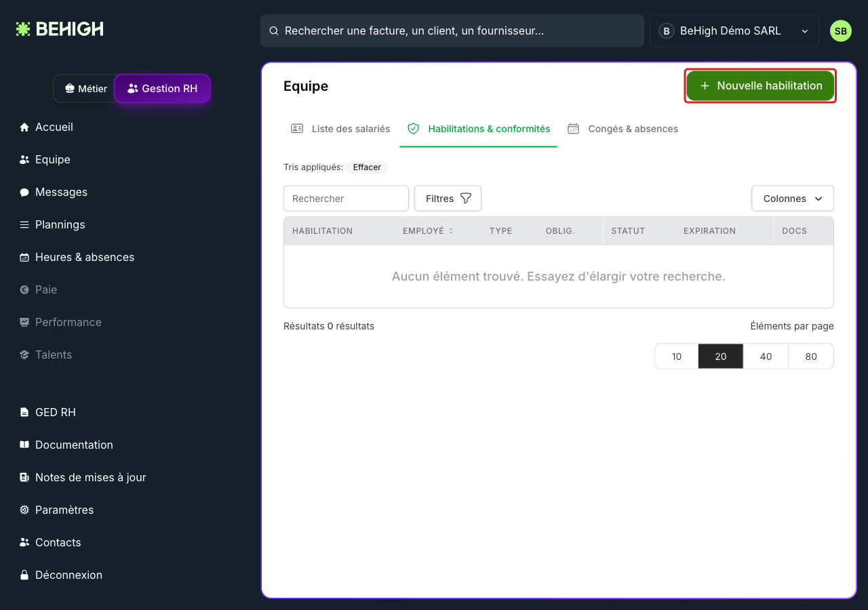This screenshot has height=610, width=868.
Task: Open the Colonnes dropdown
Action: coord(793,199)
